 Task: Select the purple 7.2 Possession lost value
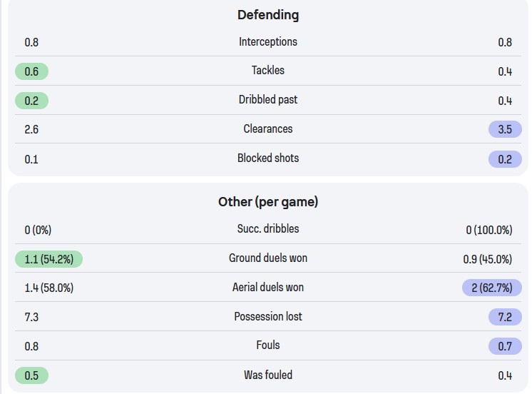coord(505,317)
